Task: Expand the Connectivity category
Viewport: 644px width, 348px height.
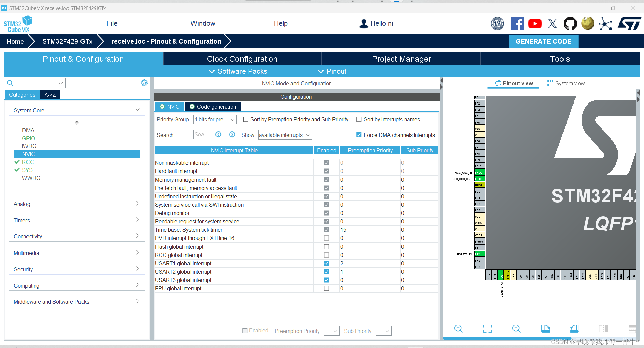Action: point(137,236)
